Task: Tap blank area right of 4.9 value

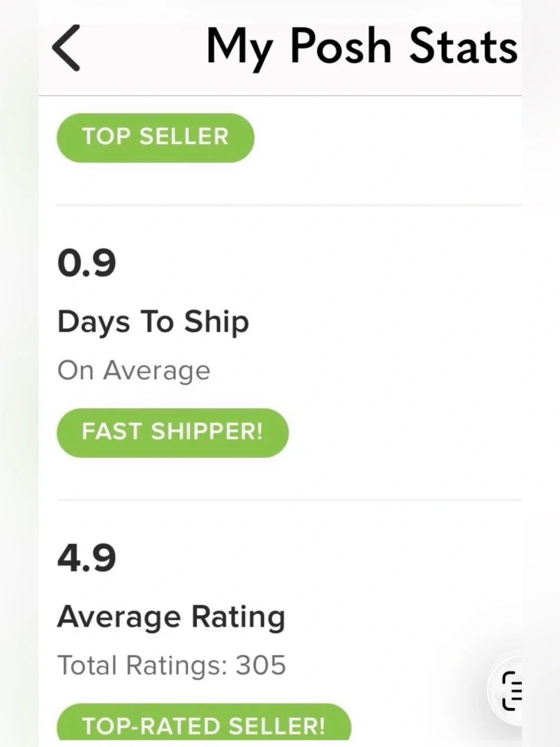Action: tap(319, 558)
